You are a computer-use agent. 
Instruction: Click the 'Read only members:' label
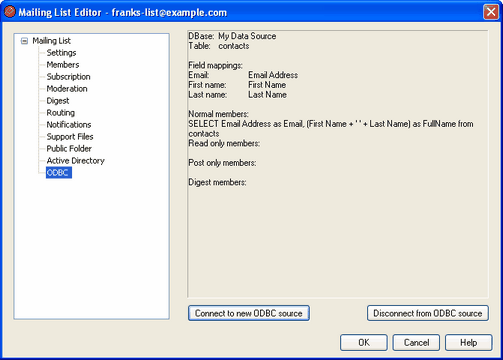224,143
